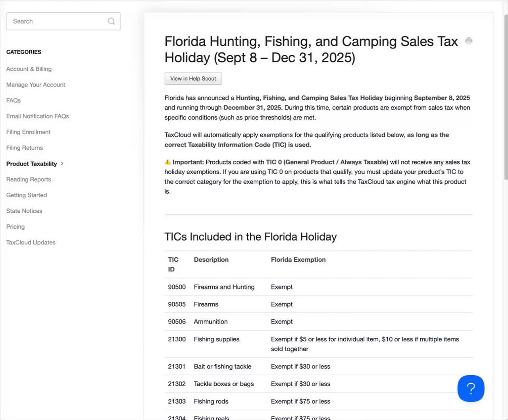Click the Fishing supplies description cell
The width and height of the screenshot is (508, 420).
(x=217, y=339)
